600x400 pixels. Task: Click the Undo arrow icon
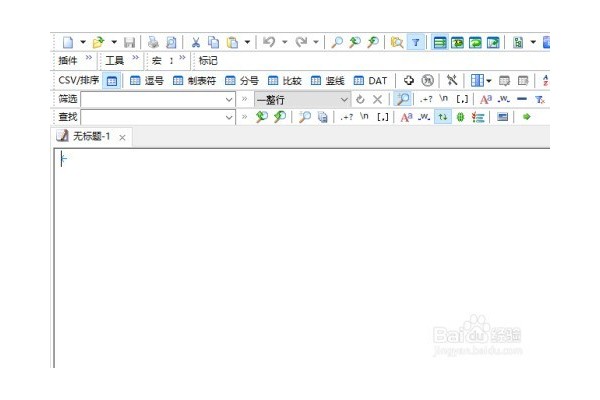(269, 42)
